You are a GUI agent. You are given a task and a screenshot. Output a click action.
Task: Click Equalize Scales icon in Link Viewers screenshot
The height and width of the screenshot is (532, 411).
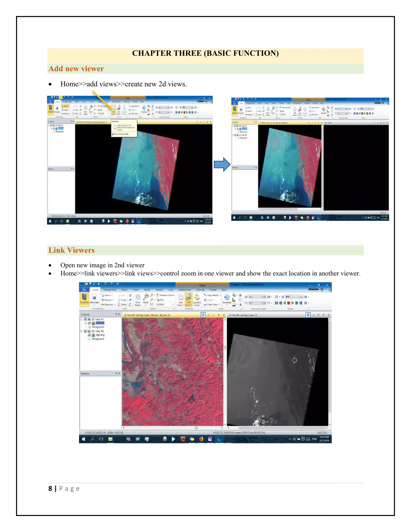pos(197,300)
